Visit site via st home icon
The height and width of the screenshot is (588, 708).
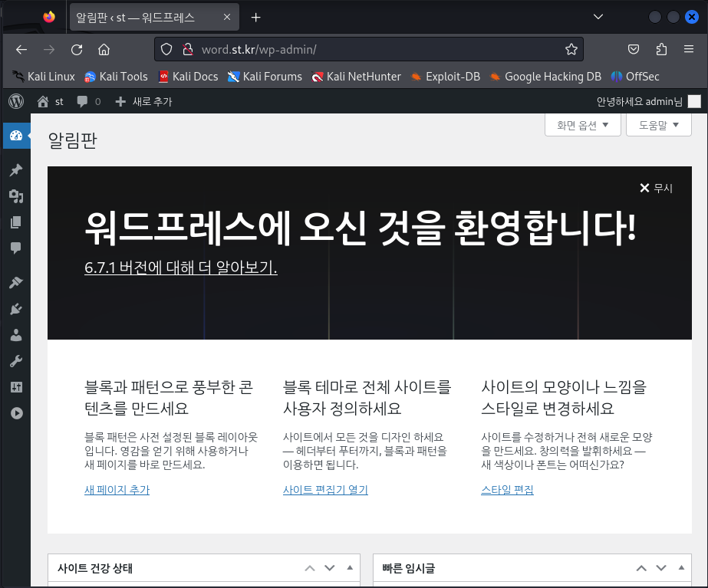pos(50,101)
